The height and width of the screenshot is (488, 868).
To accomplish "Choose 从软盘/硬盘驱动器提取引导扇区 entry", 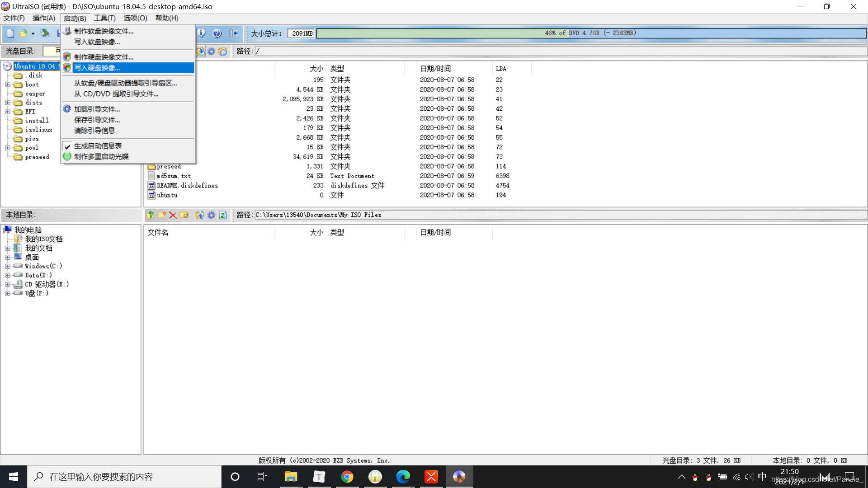I will pyautogui.click(x=128, y=83).
